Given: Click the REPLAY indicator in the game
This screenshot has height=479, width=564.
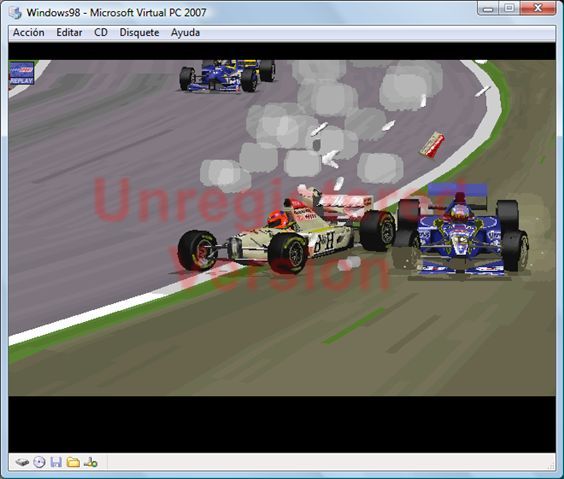Looking at the screenshot, I should pos(22,73).
